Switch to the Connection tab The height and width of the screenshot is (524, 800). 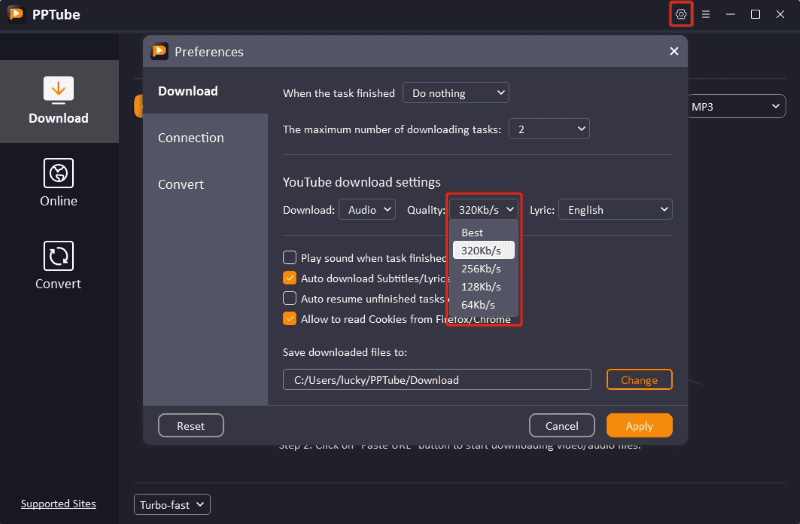click(191, 138)
